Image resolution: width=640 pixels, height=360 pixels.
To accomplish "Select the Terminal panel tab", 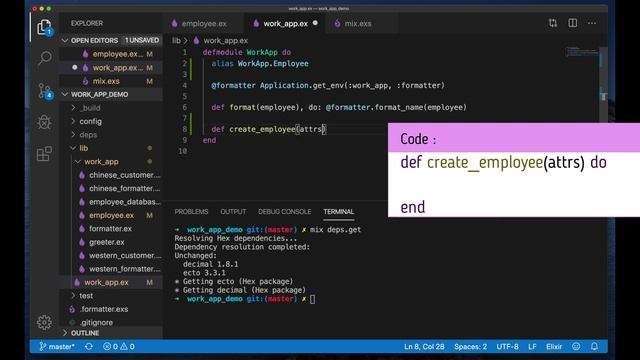I will click(x=338, y=211).
